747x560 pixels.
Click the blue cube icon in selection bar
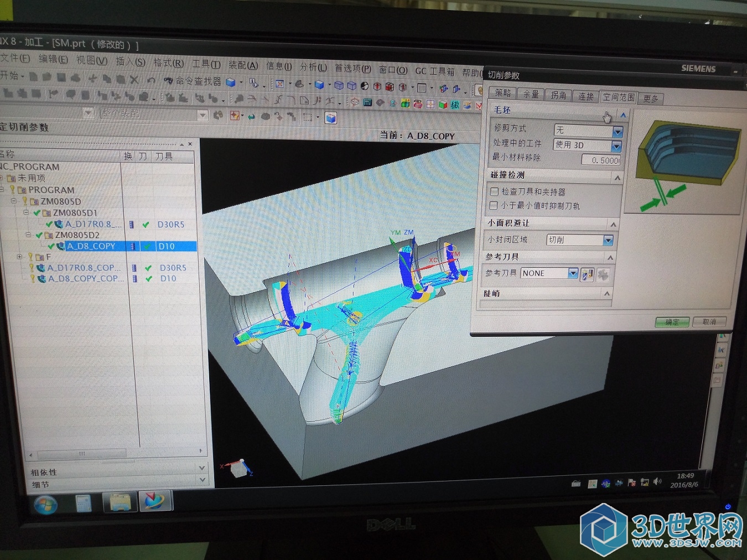tap(331, 118)
